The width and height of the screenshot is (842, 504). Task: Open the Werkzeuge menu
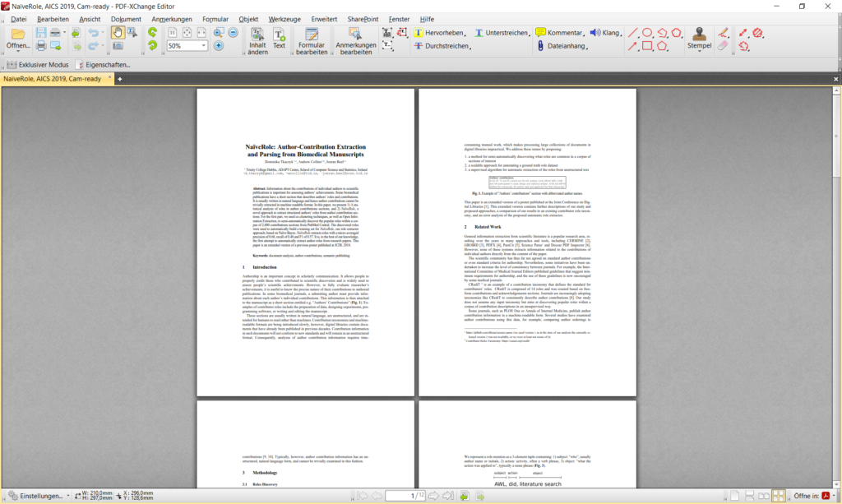coord(285,19)
